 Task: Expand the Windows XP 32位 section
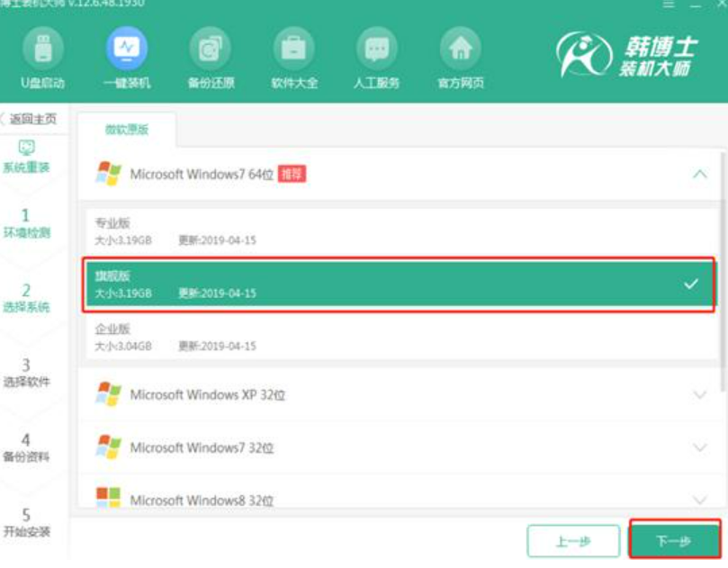click(700, 395)
